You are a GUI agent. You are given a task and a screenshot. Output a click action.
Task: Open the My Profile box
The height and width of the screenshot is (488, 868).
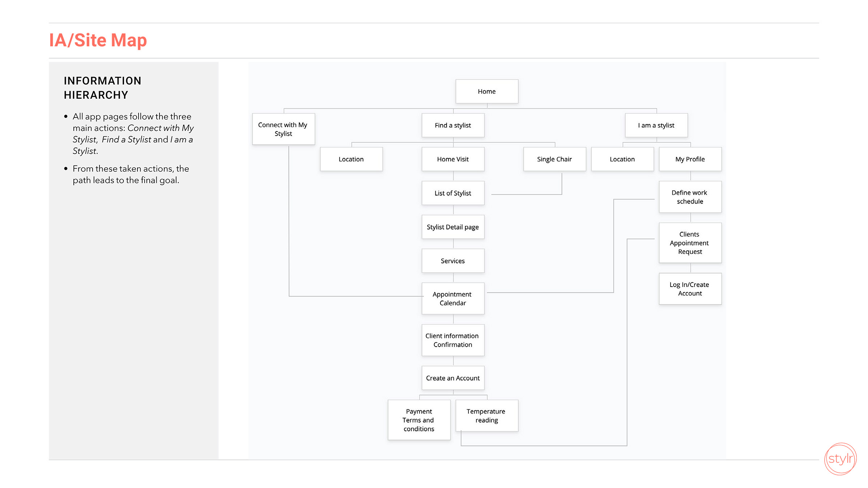coord(690,159)
